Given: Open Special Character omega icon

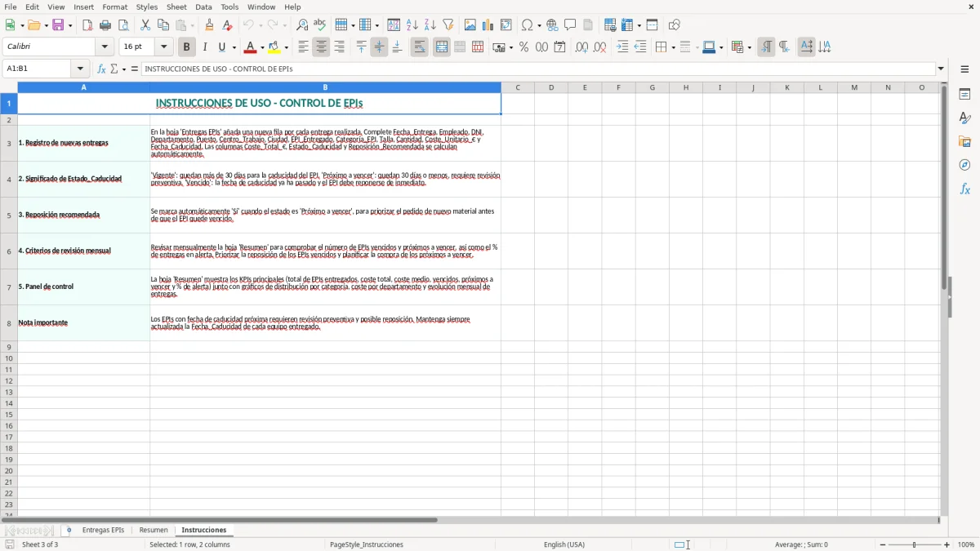Looking at the screenshot, I should point(528,25).
